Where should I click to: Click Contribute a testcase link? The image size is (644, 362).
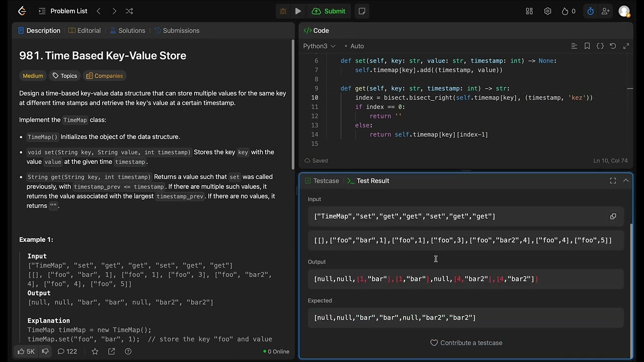coord(466,343)
